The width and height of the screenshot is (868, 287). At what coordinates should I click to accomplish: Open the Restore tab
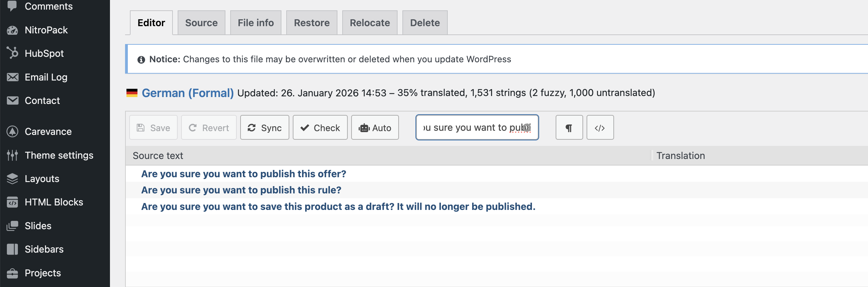pyautogui.click(x=312, y=23)
